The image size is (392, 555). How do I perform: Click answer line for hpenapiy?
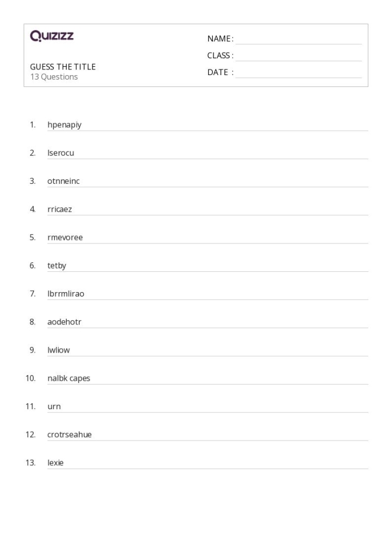point(208,131)
